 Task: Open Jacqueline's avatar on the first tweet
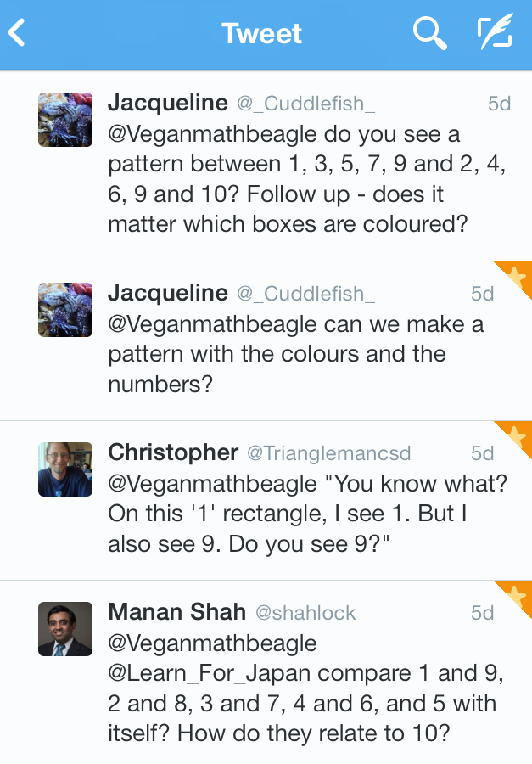coord(65,120)
